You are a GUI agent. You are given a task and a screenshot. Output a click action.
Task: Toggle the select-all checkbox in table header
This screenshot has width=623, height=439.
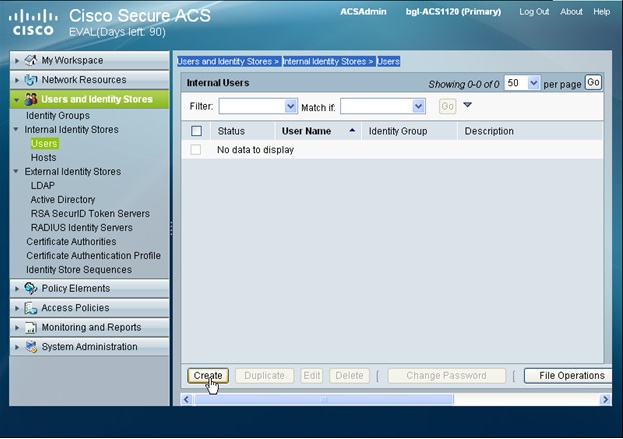(x=196, y=131)
